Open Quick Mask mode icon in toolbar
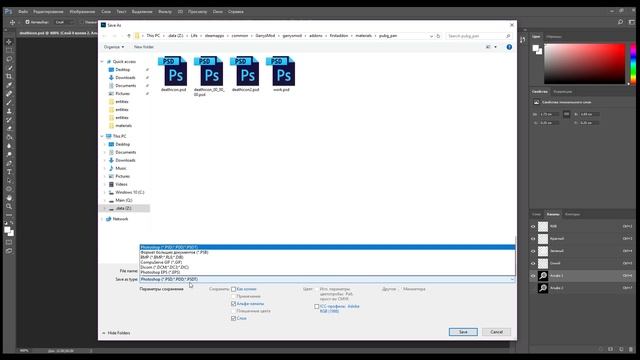The image size is (640, 360). (9, 242)
